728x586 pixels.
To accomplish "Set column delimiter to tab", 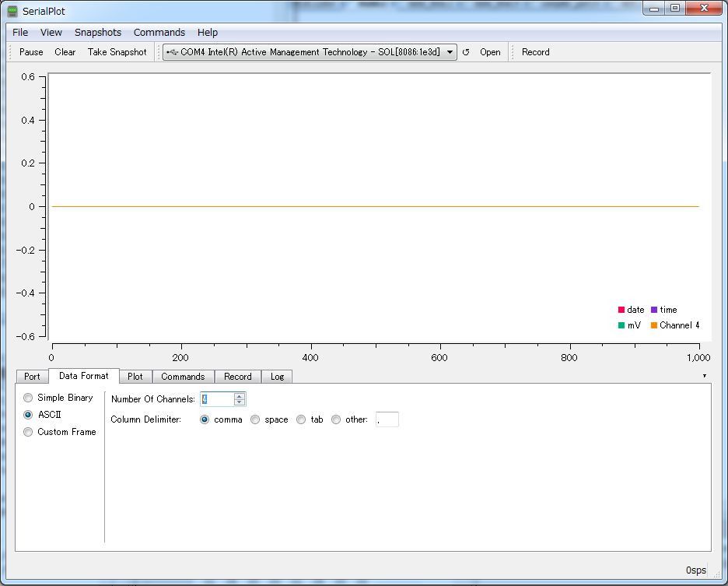I will [301, 419].
